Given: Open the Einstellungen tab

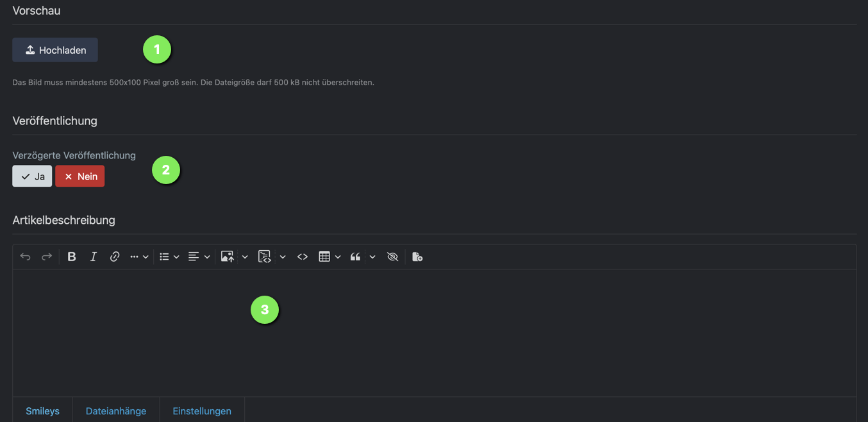Looking at the screenshot, I should [202, 411].
